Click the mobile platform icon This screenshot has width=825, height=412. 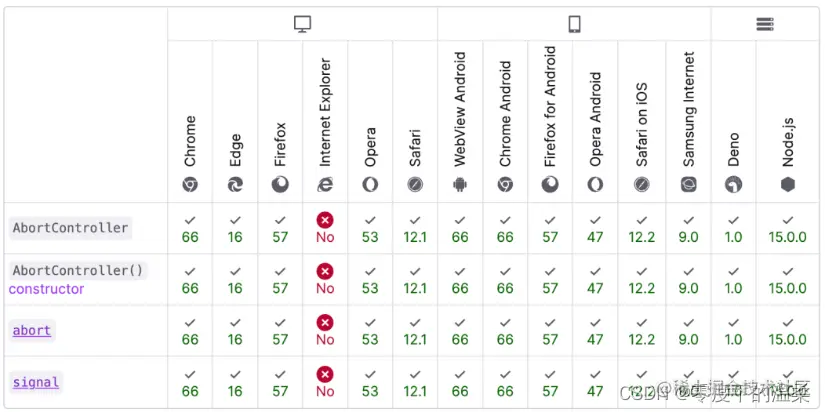click(x=575, y=24)
